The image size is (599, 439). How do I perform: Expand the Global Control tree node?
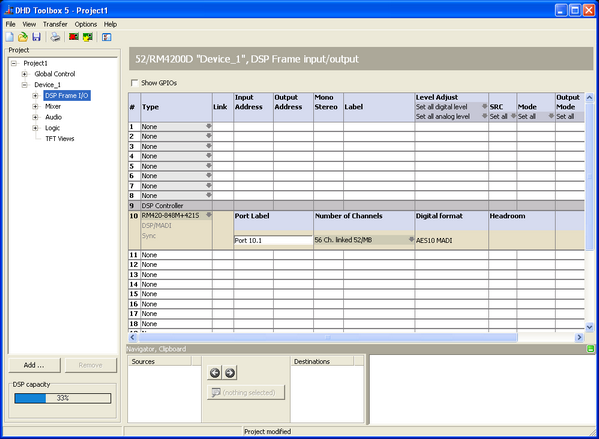coord(24,74)
